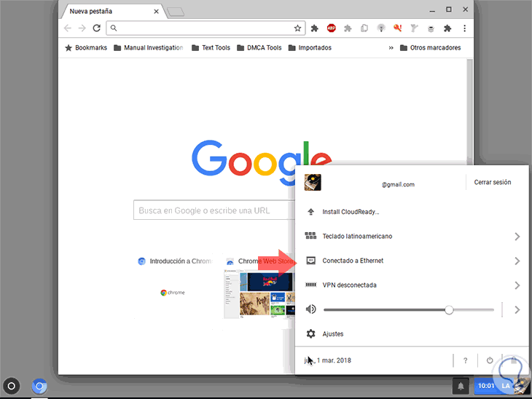Viewport: 532px width, 399px height.
Task: Click the red key extension icon
Action: coord(398,28)
